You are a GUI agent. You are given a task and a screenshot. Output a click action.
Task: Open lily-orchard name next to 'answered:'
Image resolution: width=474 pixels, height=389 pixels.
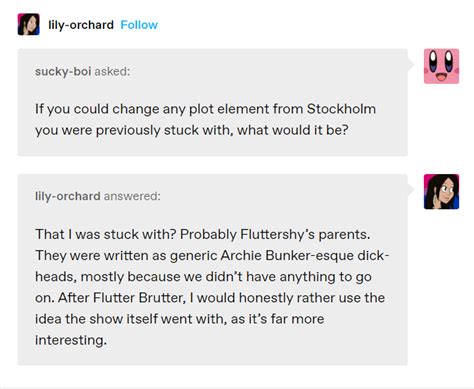pos(68,196)
